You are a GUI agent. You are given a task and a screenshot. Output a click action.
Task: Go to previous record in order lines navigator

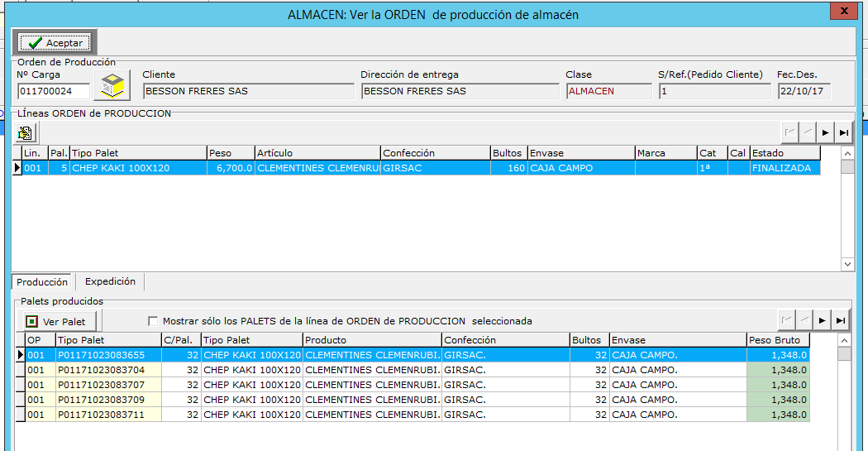807,132
